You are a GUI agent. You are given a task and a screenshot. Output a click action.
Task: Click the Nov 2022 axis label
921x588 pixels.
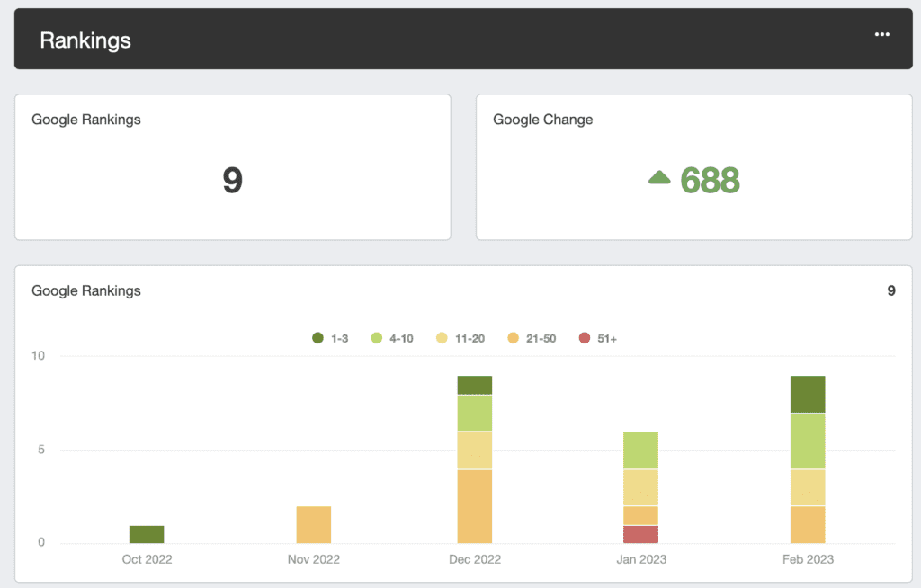(x=314, y=559)
